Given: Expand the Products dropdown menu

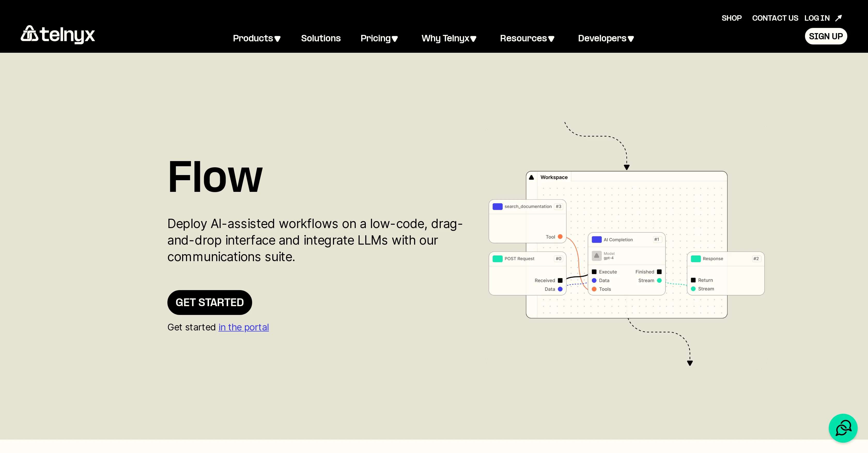Looking at the screenshot, I should pos(257,39).
